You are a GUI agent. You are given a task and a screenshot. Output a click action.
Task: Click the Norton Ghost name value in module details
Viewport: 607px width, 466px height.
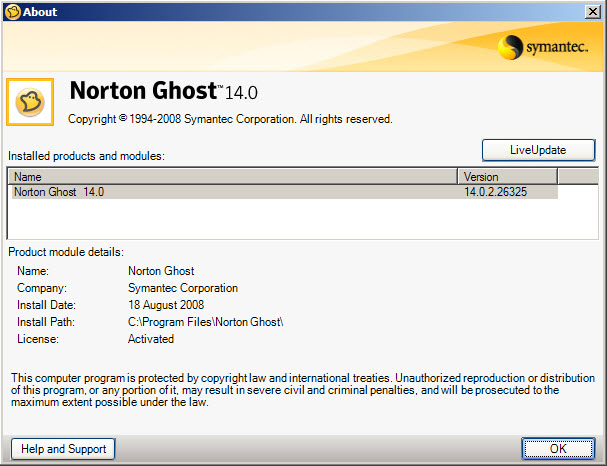coord(161,271)
